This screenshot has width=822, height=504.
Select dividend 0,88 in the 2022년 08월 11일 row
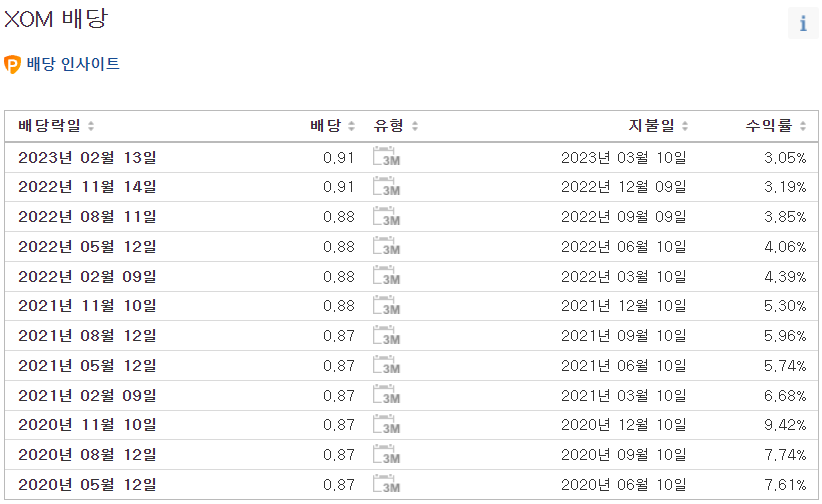(x=339, y=217)
